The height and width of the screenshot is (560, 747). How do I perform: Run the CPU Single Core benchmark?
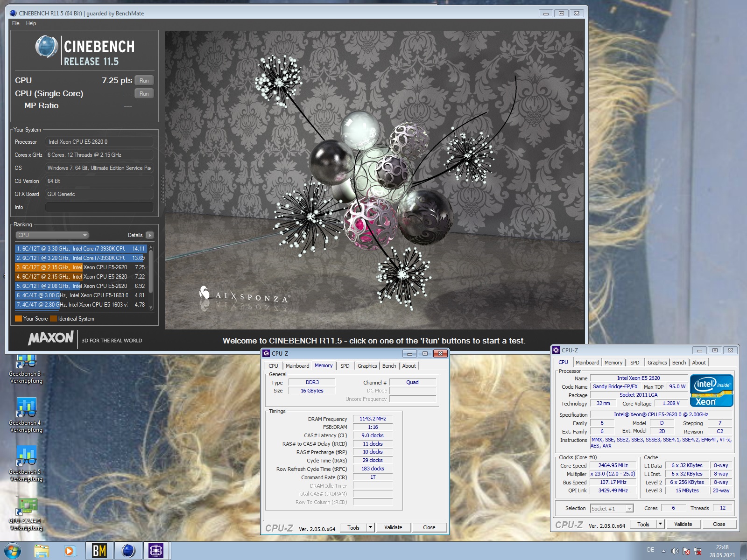[144, 93]
